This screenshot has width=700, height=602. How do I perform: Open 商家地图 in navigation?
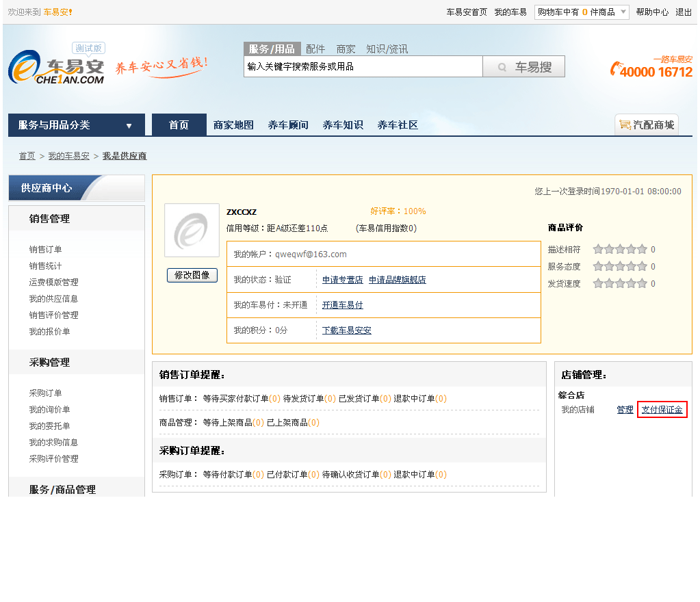point(233,125)
